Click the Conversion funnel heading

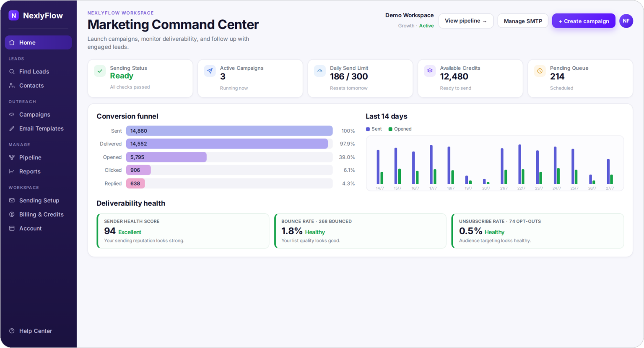point(127,116)
